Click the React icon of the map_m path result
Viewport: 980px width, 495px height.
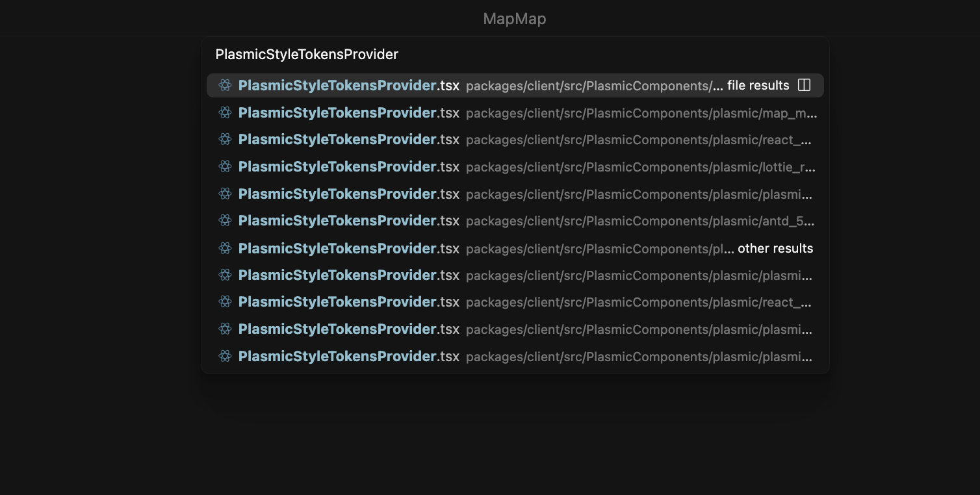pos(225,112)
